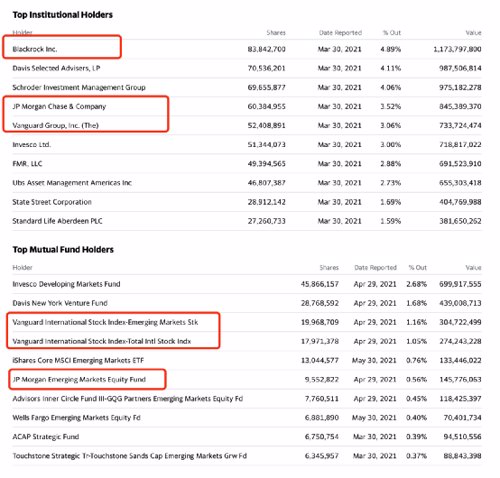Select JP Morgan Emerging Markets Equity Fund
The height and width of the screenshot is (478, 500).
tap(79, 379)
